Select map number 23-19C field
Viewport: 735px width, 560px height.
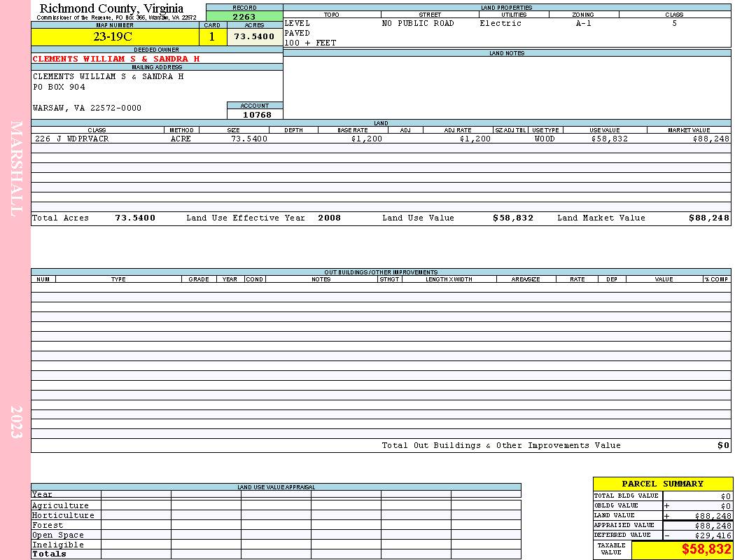point(115,36)
